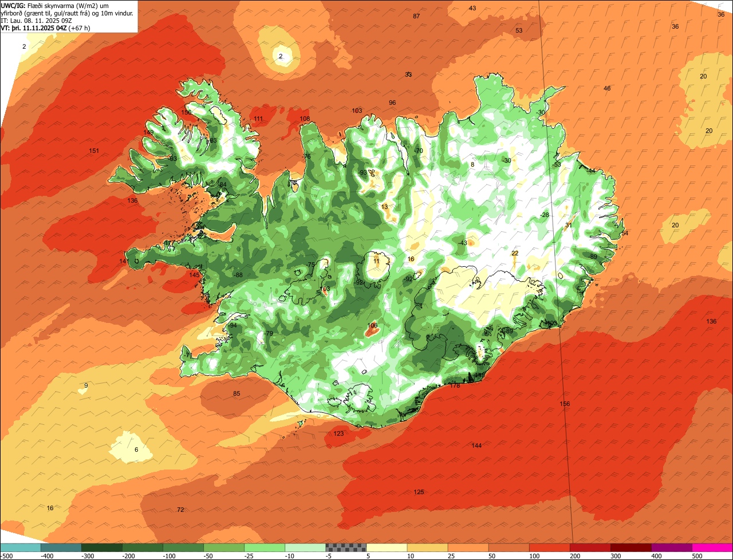This screenshot has height=560, width=733.
Task: Click the map value "22"
Action: click(x=515, y=253)
